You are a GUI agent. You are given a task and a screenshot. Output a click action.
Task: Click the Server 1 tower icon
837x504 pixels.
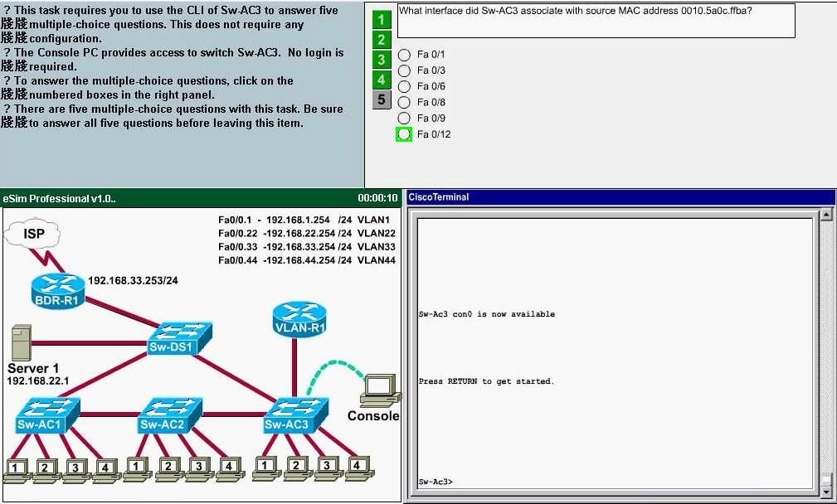click(22, 342)
